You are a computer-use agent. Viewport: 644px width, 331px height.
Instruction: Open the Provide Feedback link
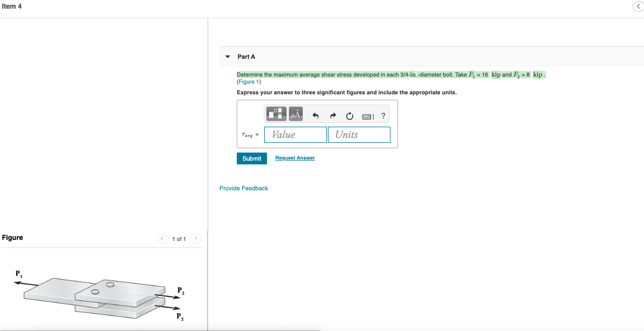tap(244, 188)
